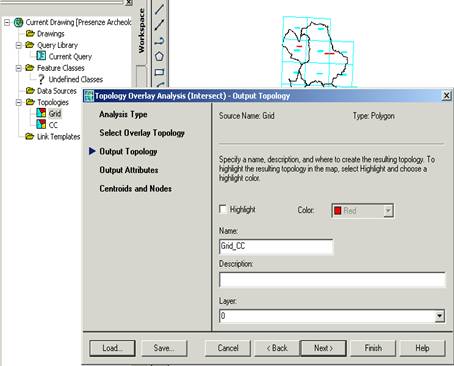454x366 pixels.
Task: Click the Finish button
Action: pos(373,348)
